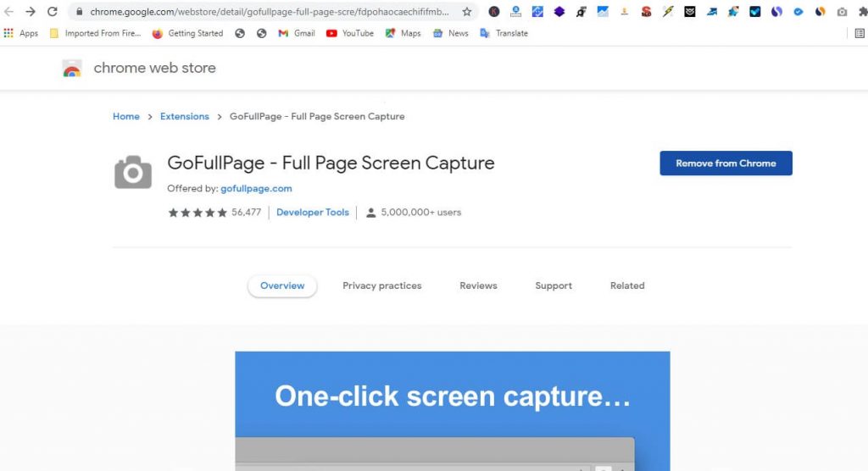Open the lightning bolt extension
This screenshot has height=471, width=868.
[x=668, y=12]
